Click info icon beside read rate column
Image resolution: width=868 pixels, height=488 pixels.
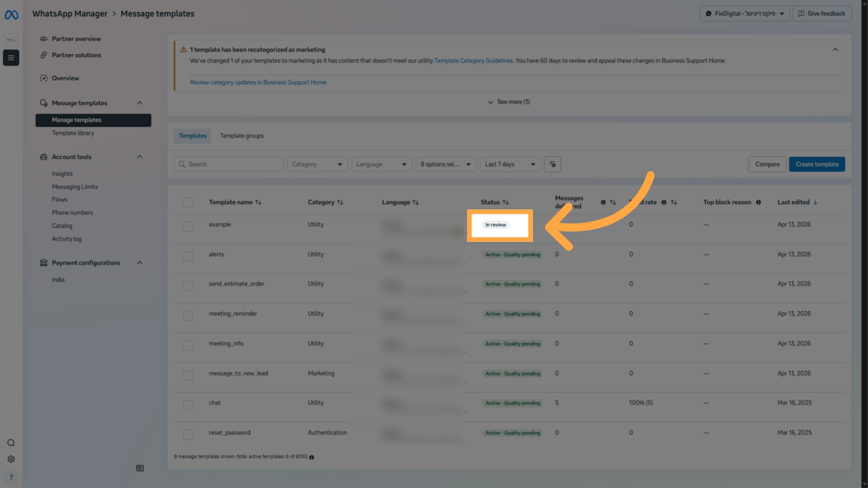(664, 202)
